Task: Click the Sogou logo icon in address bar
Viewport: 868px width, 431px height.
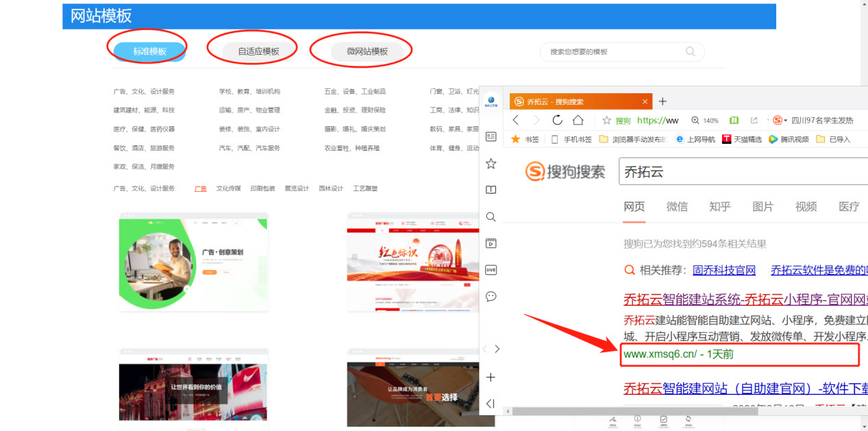Action: click(778, 120)
